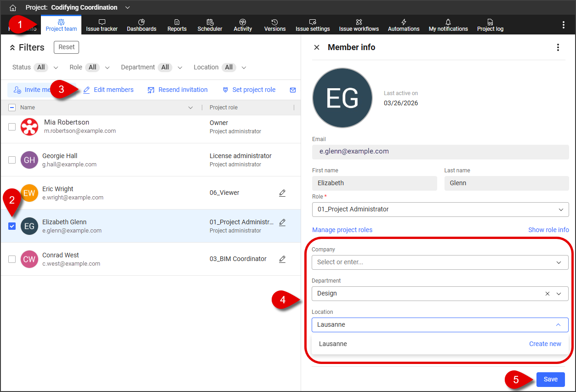Clear the Design department value

click(547, 294)
